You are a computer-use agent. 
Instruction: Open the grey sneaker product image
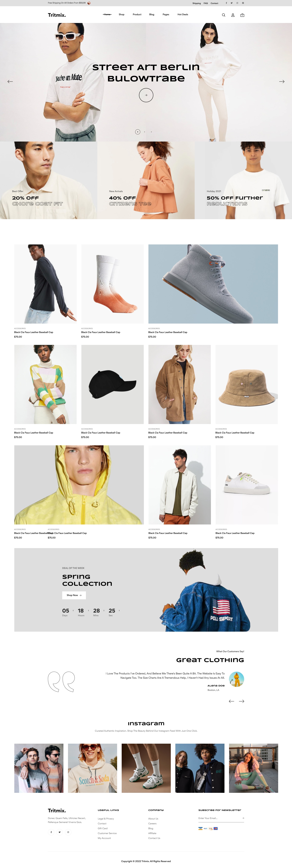coord(213,284)
